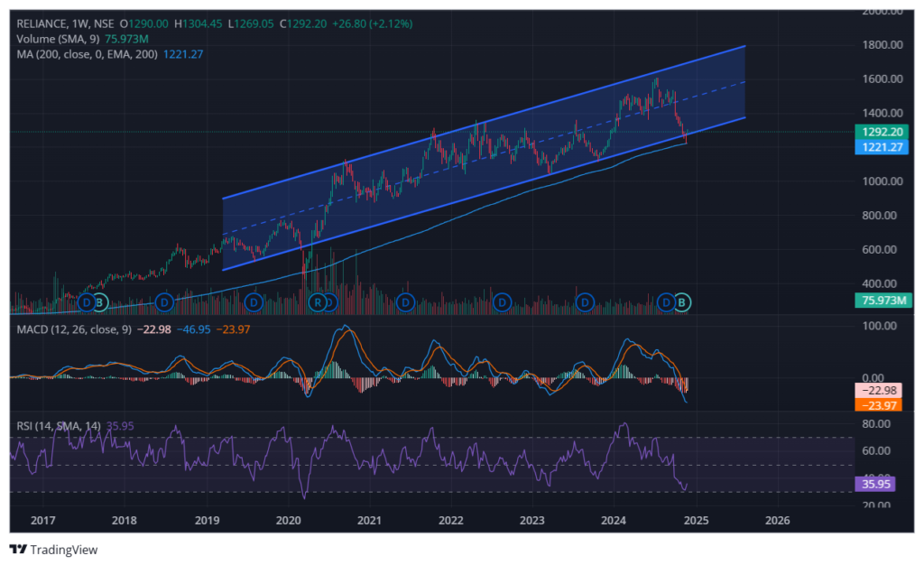The image size is (924, 565).
Task: Click the 2025 label on time axis
Action: click(695, 521)
